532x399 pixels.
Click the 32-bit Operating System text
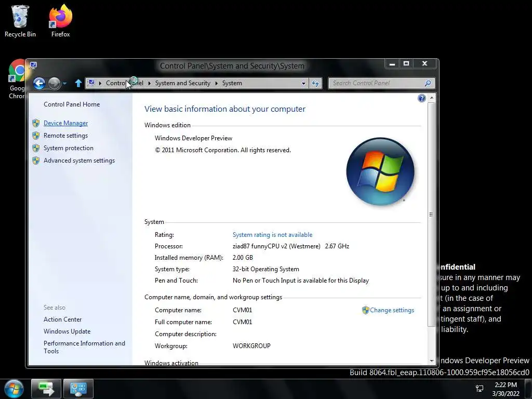pos(265,269)
